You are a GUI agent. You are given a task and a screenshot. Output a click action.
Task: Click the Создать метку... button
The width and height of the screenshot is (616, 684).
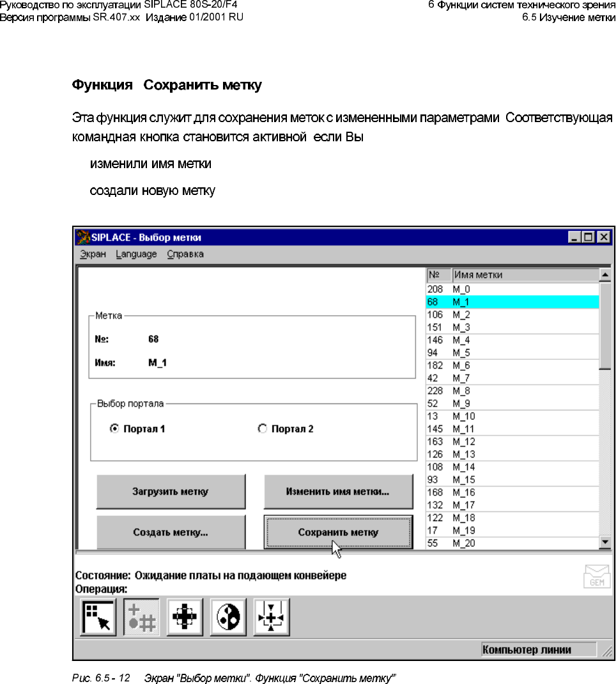[171, 532]
